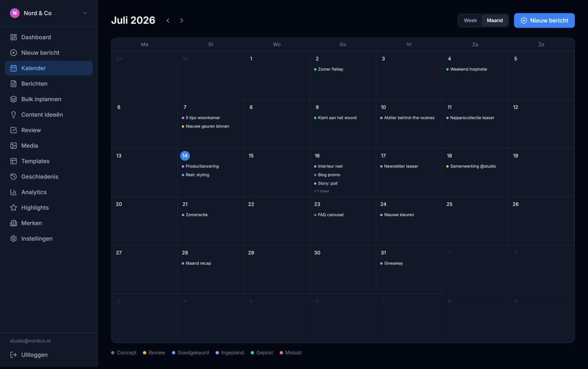Open Content ideeën in the sidebar
The width and height of the screenshot is (588, 369).
[x=49, y=115]
